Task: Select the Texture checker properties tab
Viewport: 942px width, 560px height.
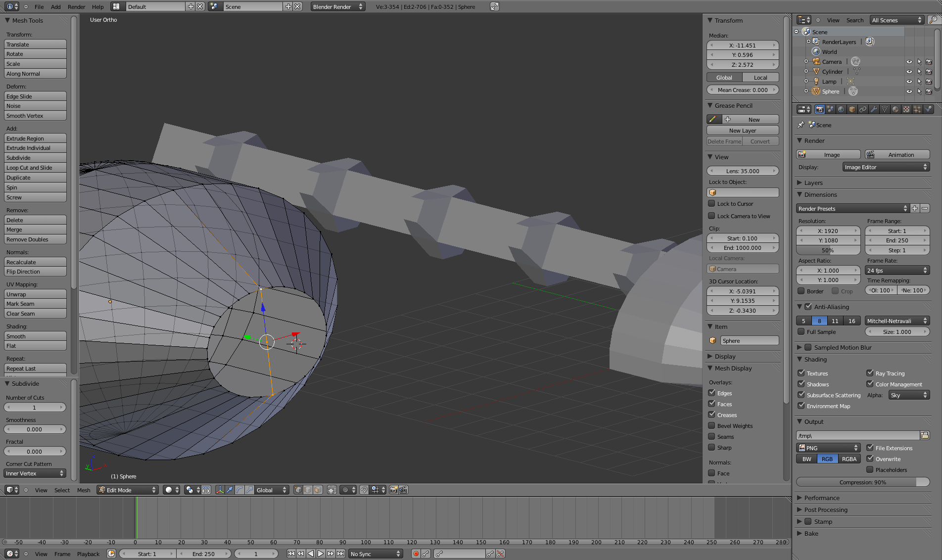Action: coord(906,109)
